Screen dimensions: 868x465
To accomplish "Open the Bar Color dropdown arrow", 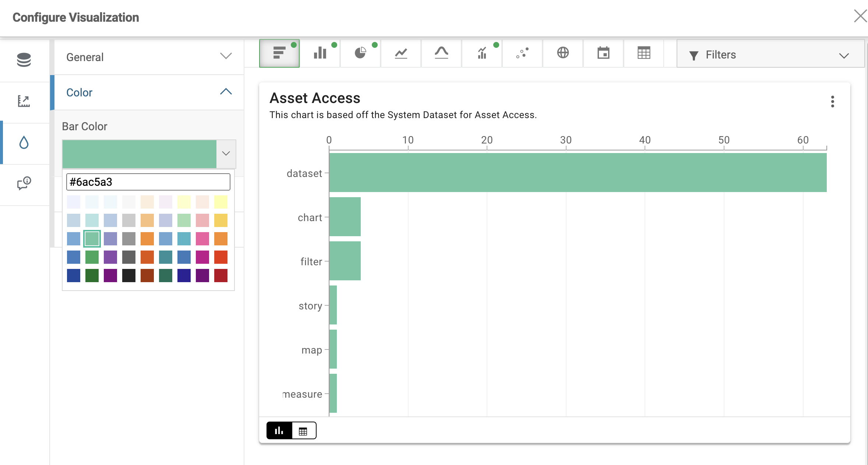I will 226,153.
